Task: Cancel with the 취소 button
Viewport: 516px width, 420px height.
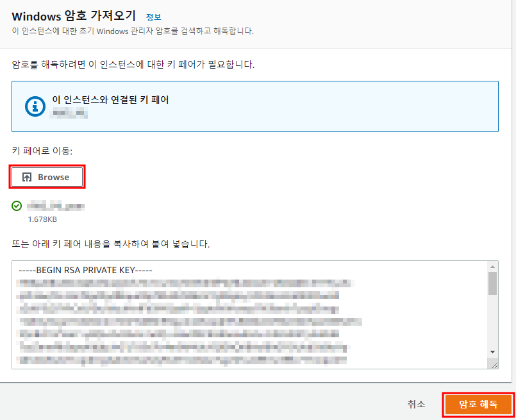Action: coord(416,404)
